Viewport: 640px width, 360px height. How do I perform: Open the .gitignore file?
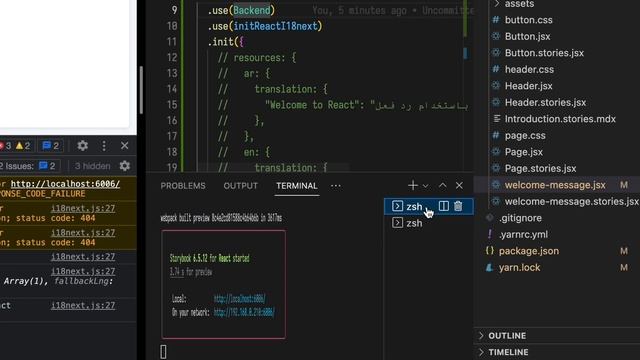pos(520,218)
